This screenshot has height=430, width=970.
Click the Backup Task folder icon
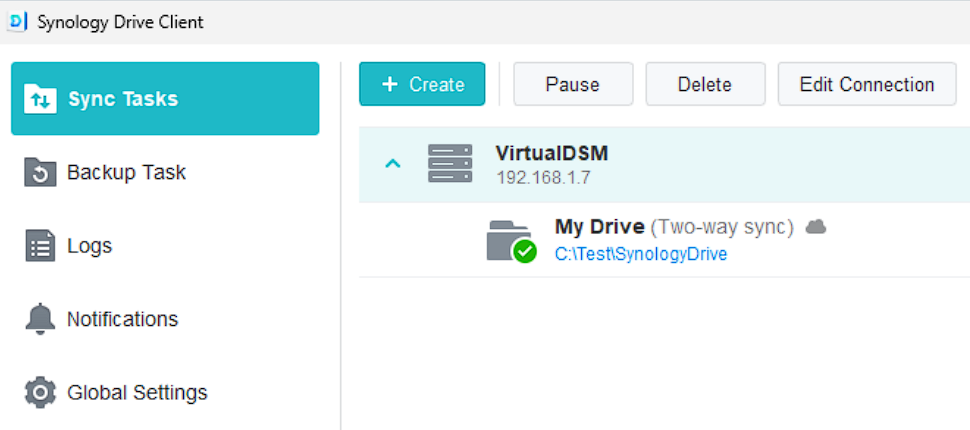pyautogui.click(x=40, y=172)
